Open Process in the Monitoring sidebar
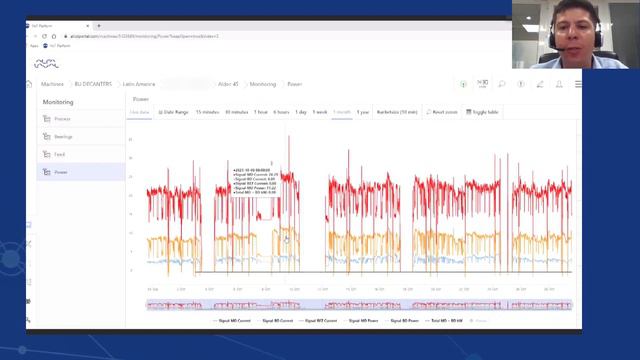640x360 pixels. tap(81, 119)
